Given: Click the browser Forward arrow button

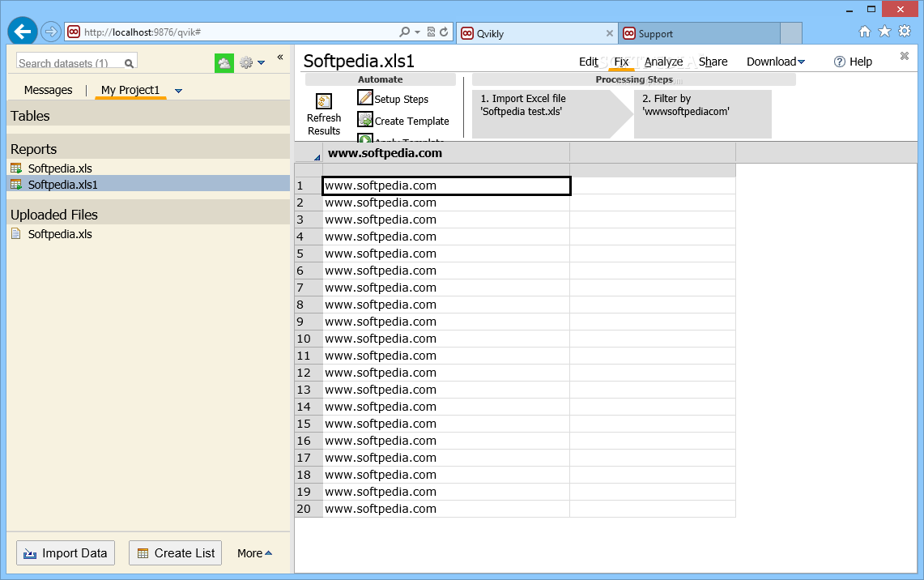Looking at the screenshot, I should [x=51, y=32].
